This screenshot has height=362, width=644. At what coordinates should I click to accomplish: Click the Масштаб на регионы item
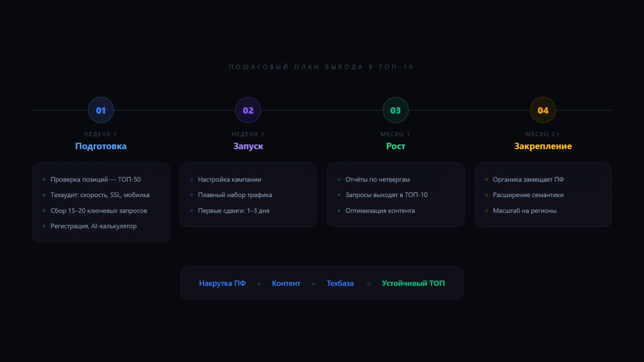(524, 211)
